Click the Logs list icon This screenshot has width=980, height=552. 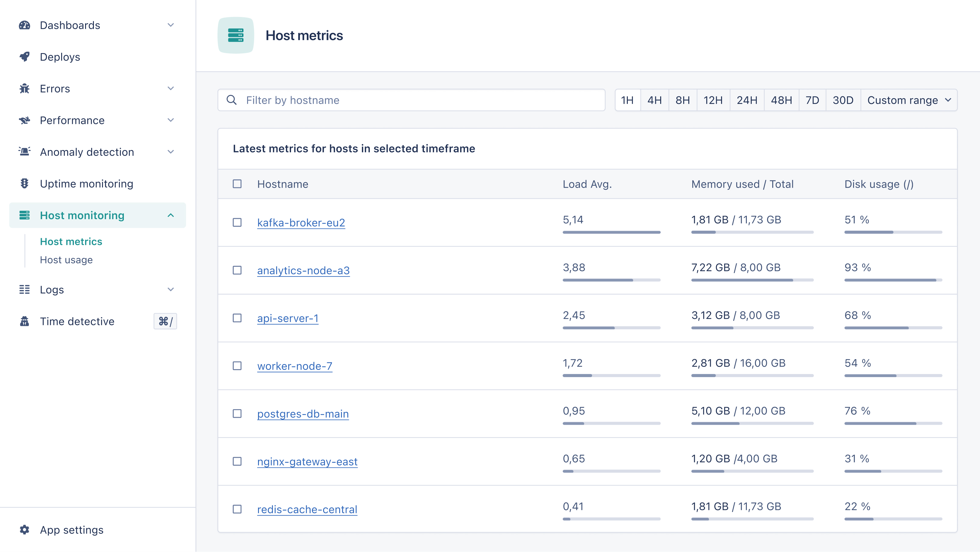(x=24, y=289)
